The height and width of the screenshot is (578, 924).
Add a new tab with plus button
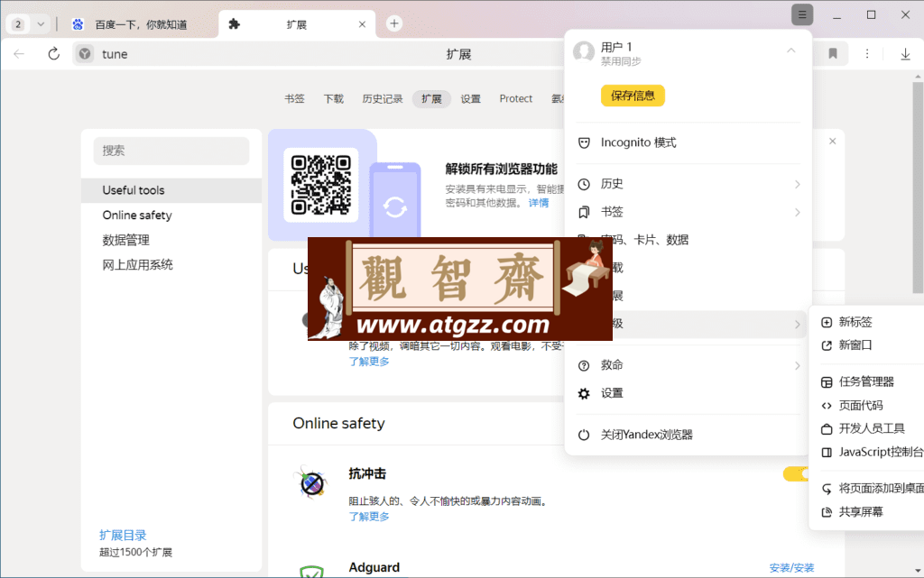point(394,23)
